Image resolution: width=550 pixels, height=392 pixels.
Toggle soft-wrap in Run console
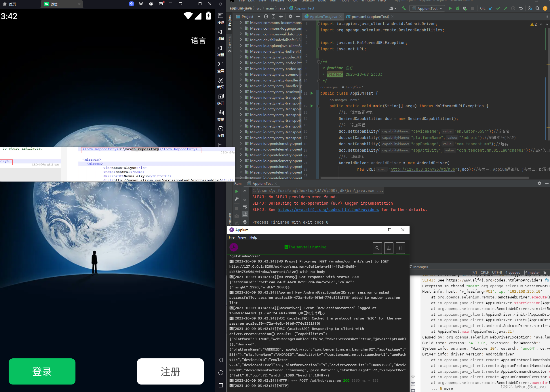[x=245, y=207]
